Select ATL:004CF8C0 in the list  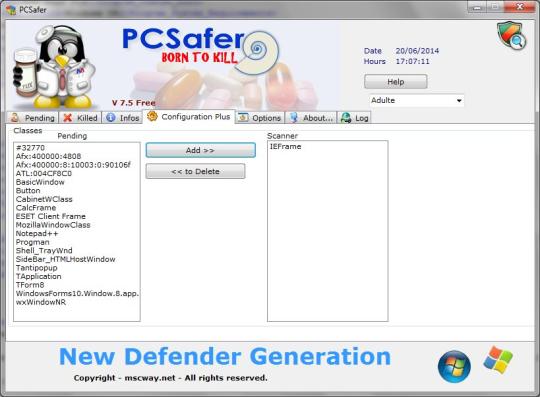pyautogui.click(x=44, y=174)
